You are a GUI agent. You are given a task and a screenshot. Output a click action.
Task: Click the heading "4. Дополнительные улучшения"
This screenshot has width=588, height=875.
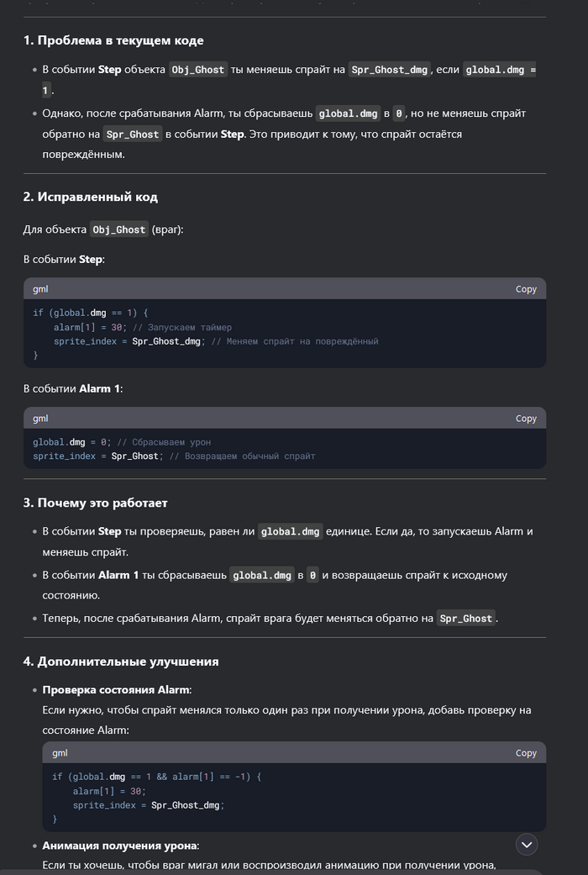tap(121, 662)
